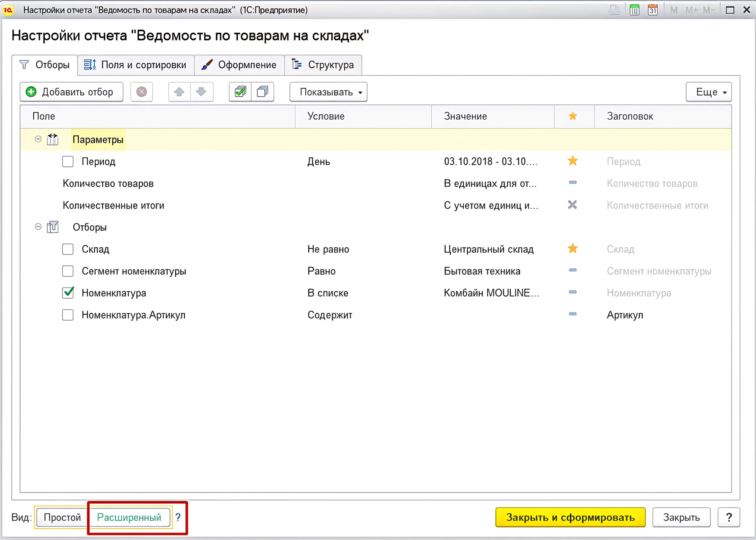Click Добавить отбор button

point(71,92)
